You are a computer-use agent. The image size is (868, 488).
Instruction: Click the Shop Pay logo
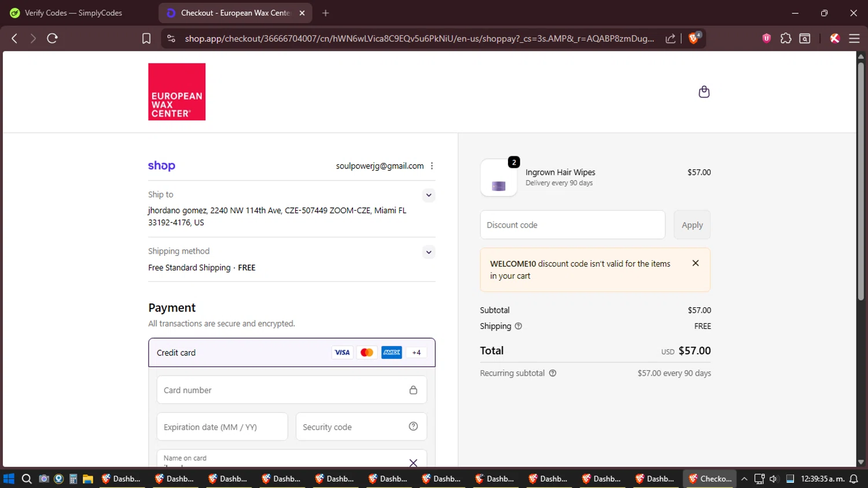click(x=161, y=166)
